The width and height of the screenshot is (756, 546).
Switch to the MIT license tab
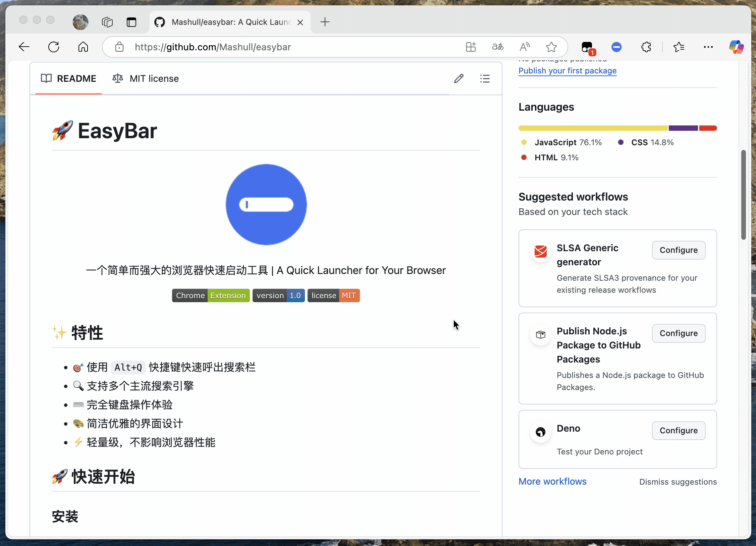(146, 78)
